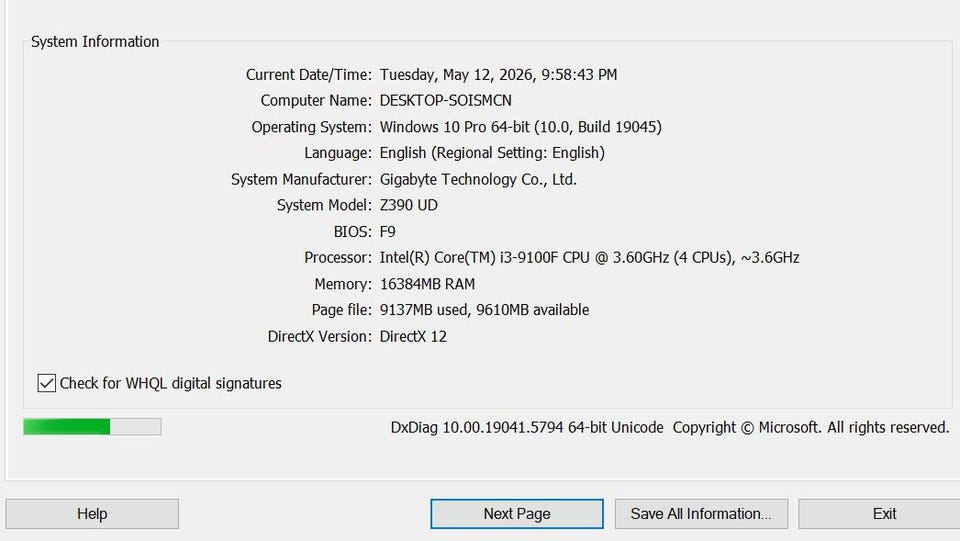
Task: Click the 'Operating System:' label
Action: [312, 127]
